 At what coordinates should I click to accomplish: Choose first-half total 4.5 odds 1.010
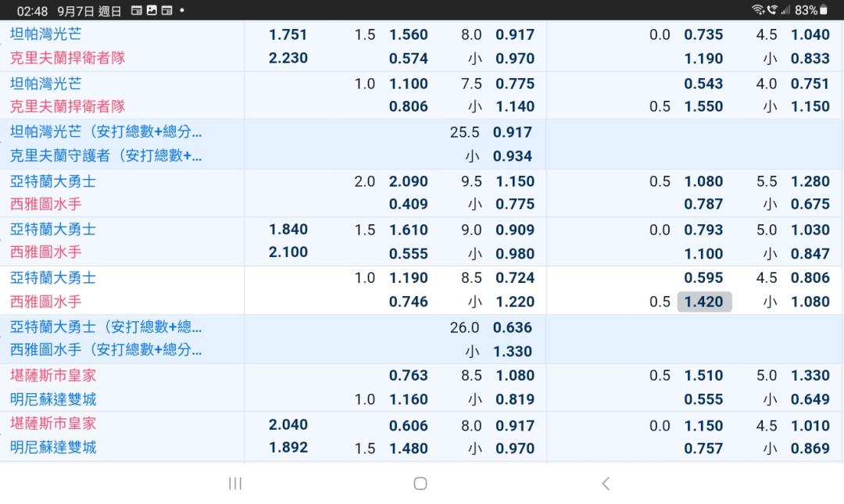click(x=810, y=425)
